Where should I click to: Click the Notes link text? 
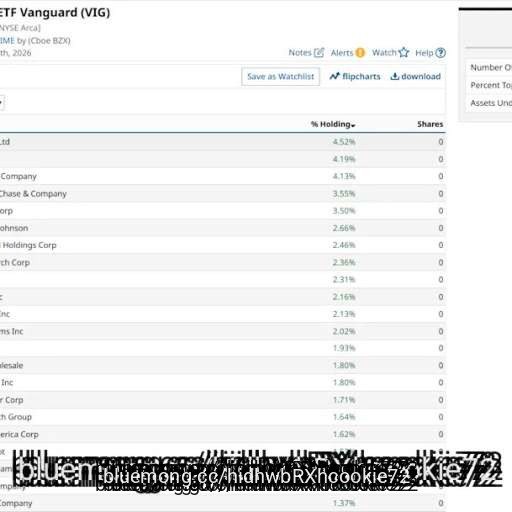point(300,53)
